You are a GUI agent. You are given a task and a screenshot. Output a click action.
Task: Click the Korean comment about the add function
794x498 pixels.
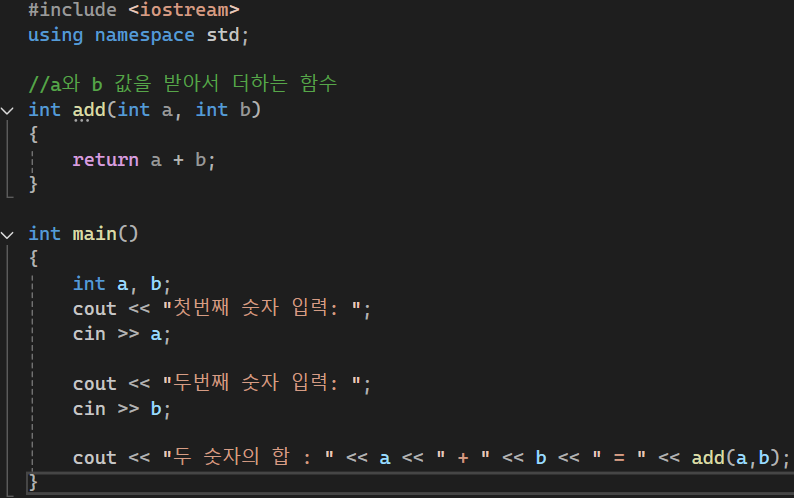point(183,84)
